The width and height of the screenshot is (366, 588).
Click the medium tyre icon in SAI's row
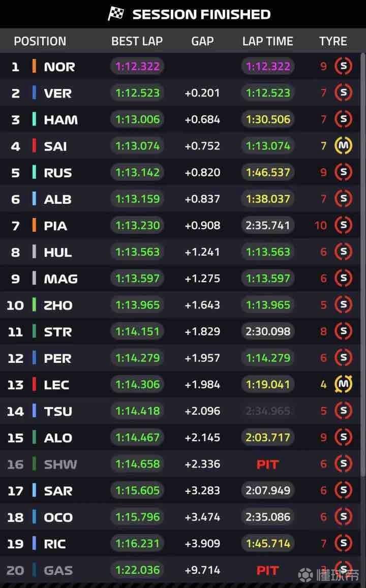pyautogui.click(x=343, y=146)
